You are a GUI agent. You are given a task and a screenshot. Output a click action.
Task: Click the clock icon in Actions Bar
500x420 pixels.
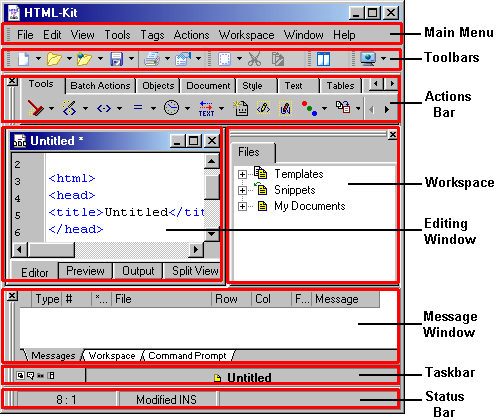(171, 108)
